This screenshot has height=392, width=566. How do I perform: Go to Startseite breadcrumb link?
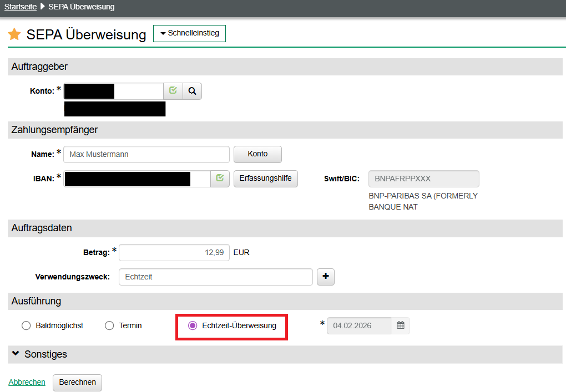(21, 7)
